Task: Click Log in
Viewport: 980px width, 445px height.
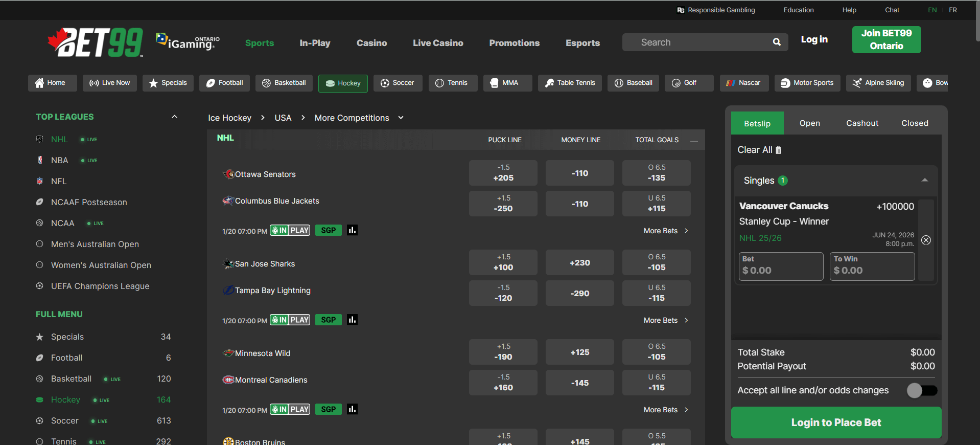Action: [x=814, y=39]
